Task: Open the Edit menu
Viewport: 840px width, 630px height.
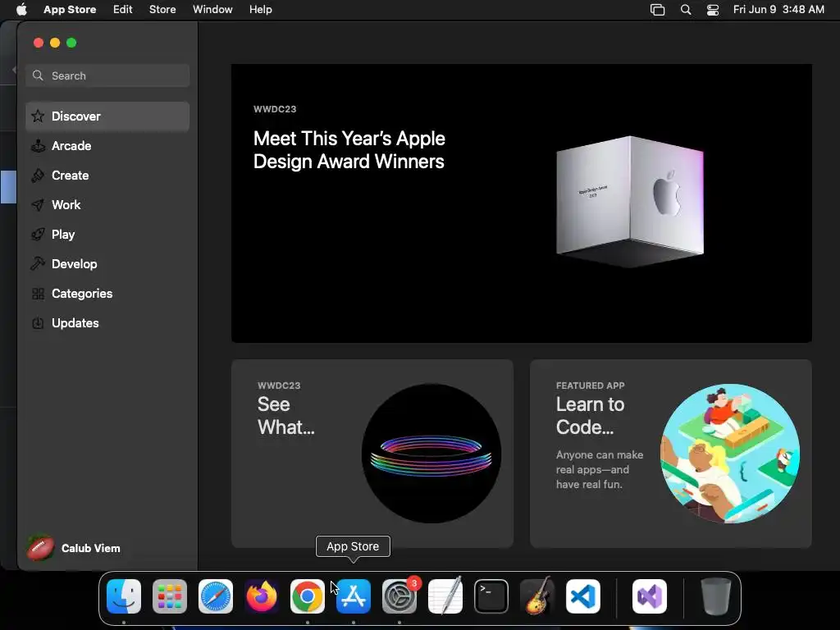Action: (x=123, y=9)
